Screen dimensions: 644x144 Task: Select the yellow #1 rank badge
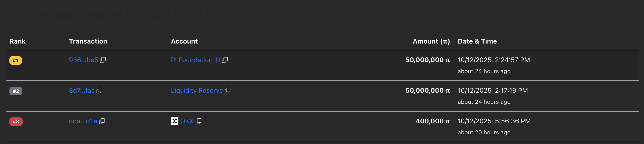coord(16,60)
